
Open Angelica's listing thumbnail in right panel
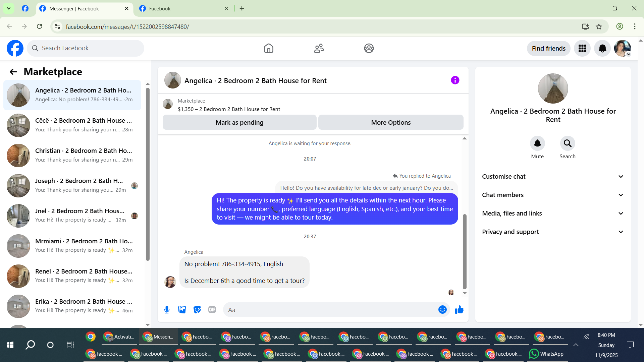pyautogui.click(x=553, y=88)
